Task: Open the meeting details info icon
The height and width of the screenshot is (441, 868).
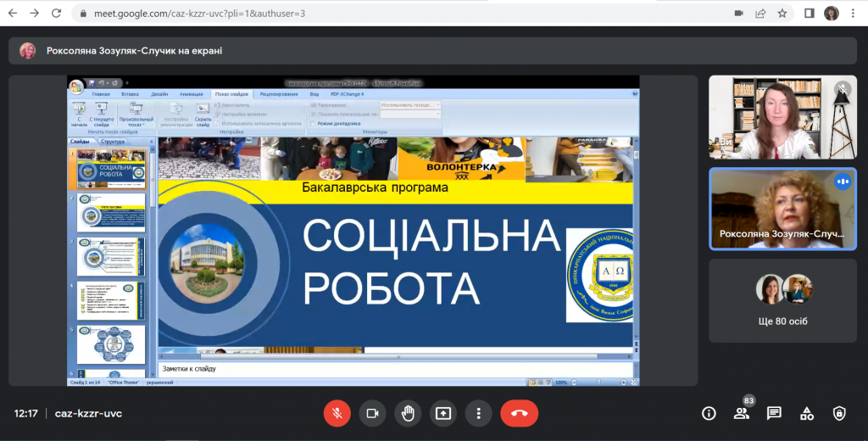Action: point(709,413)
